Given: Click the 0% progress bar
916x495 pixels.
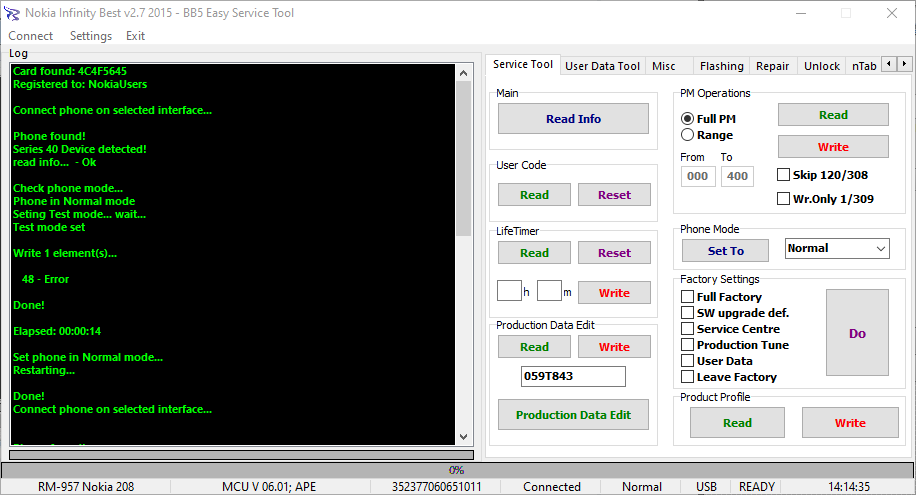Looking at the screenshot, I should (457, 470).
